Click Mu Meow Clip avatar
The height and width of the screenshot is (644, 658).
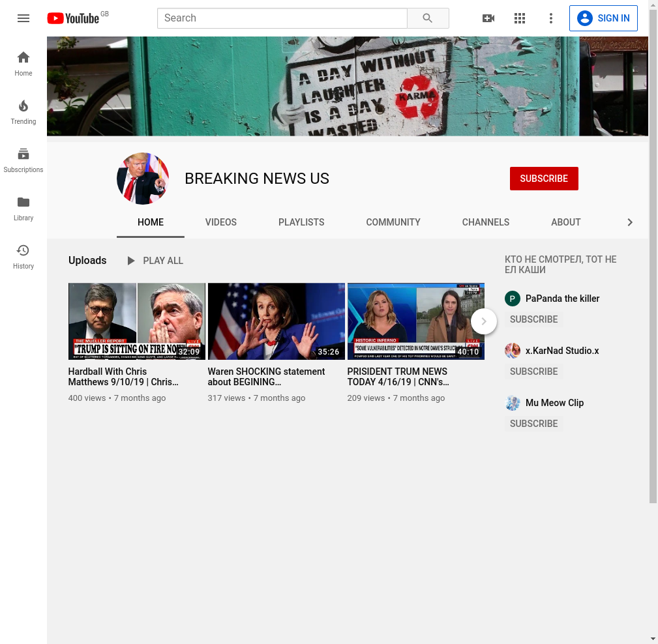[x=513, y=403]
